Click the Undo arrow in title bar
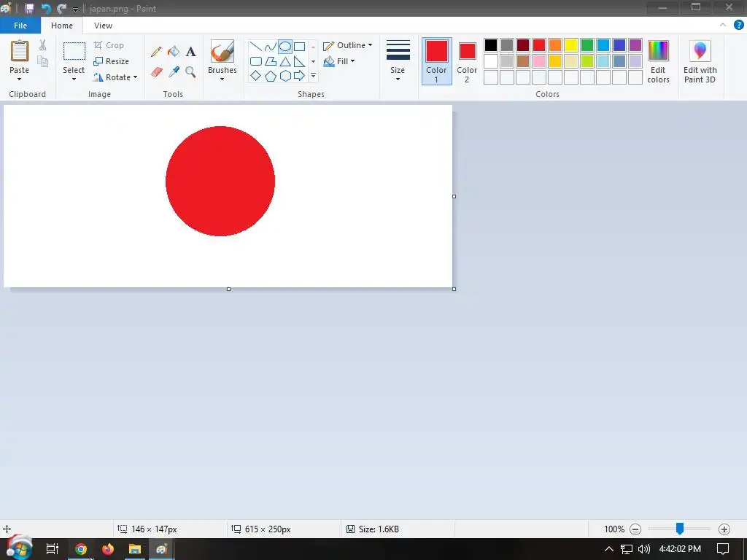 pos(46,9)
